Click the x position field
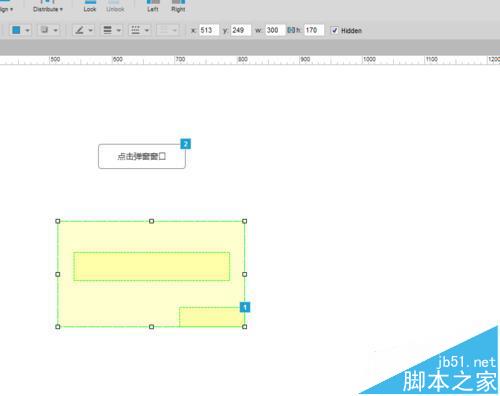The height and width of the screenshot is (396, 500). coord(209,30)
